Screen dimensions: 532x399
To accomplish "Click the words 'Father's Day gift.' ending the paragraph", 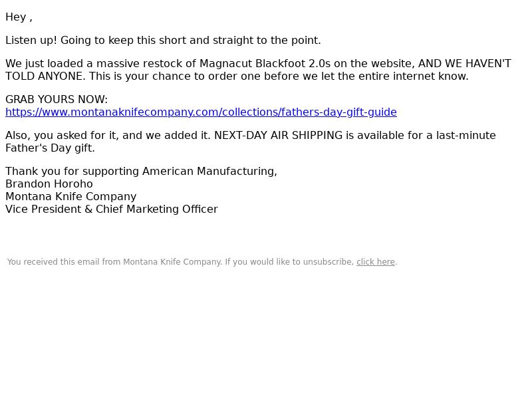I will coord(50,148).
